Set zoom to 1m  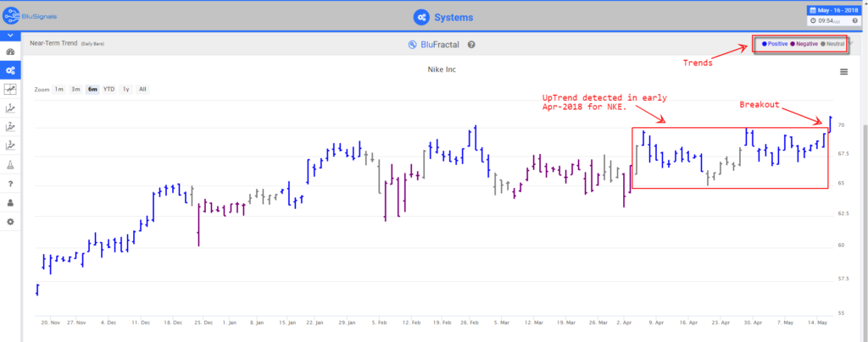pos(58,89)
